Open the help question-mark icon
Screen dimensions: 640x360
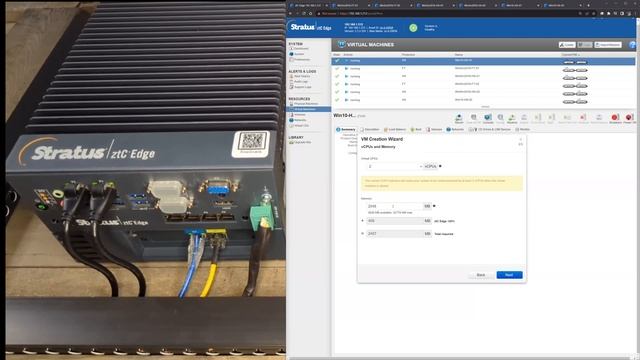633,44
